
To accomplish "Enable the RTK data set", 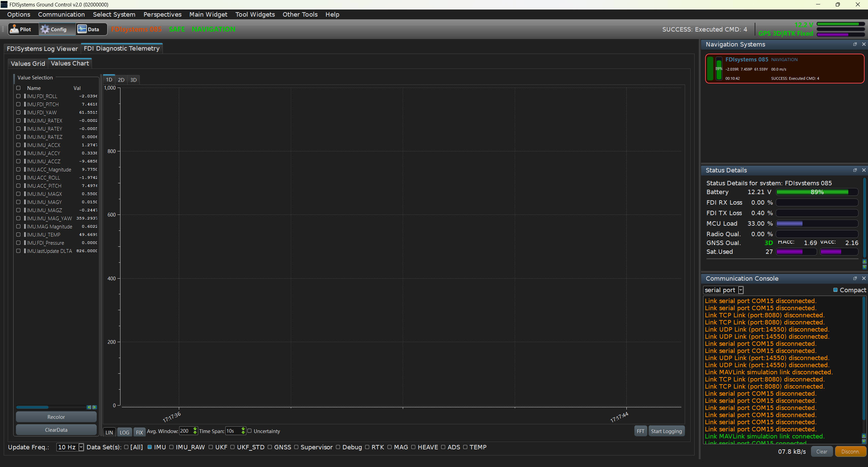I will click(x=367, y=447).
